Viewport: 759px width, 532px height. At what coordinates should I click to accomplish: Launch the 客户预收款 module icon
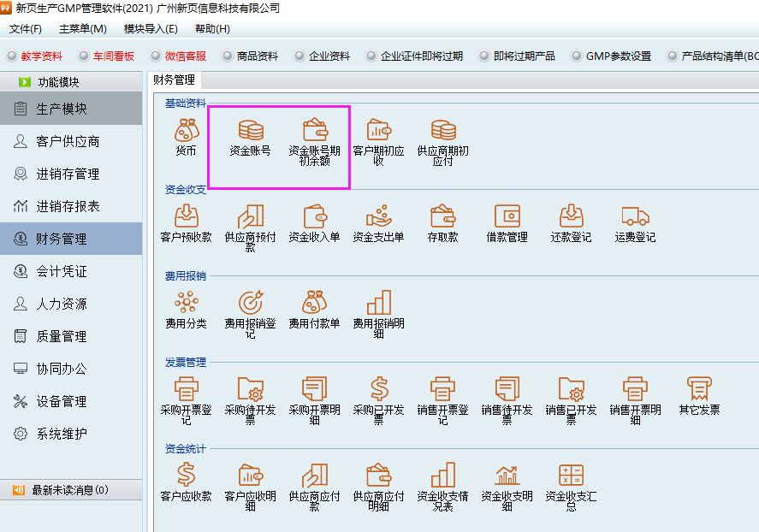(x=187, y=216)
